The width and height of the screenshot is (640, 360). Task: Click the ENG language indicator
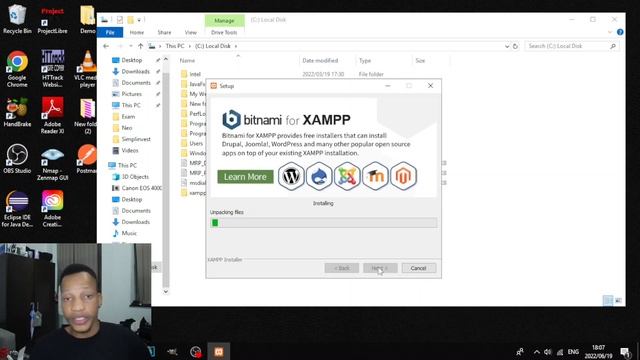573,352
